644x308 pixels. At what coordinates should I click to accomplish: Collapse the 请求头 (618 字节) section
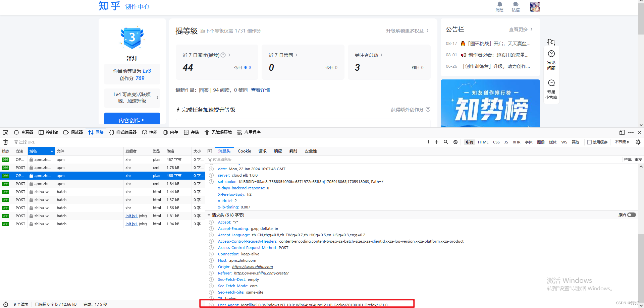(209, 215)
